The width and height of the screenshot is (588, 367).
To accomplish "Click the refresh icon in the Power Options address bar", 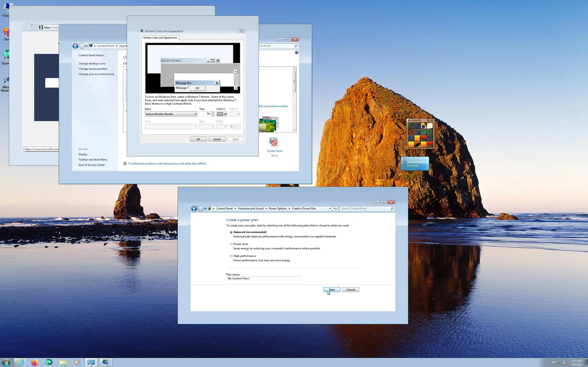I will tap(335, 209).
